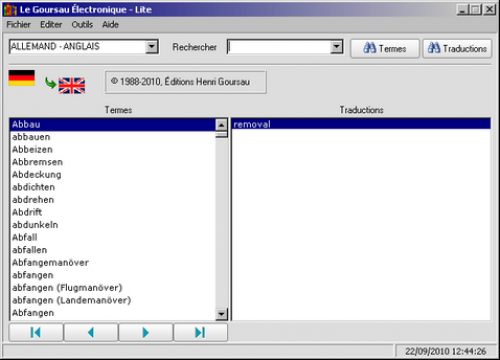The width and height of the screenshot is (500, 360).
Task: Click the term list scrollbar down arrow
Action: [221, 314]
